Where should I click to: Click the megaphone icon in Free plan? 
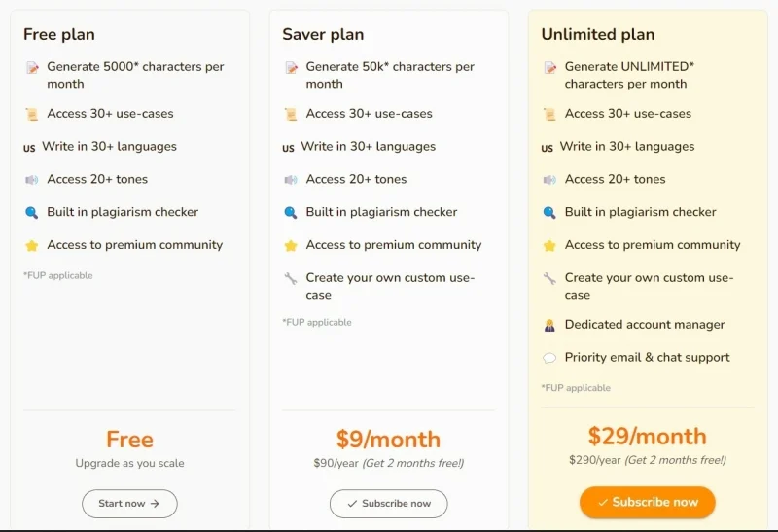(32, 180)
